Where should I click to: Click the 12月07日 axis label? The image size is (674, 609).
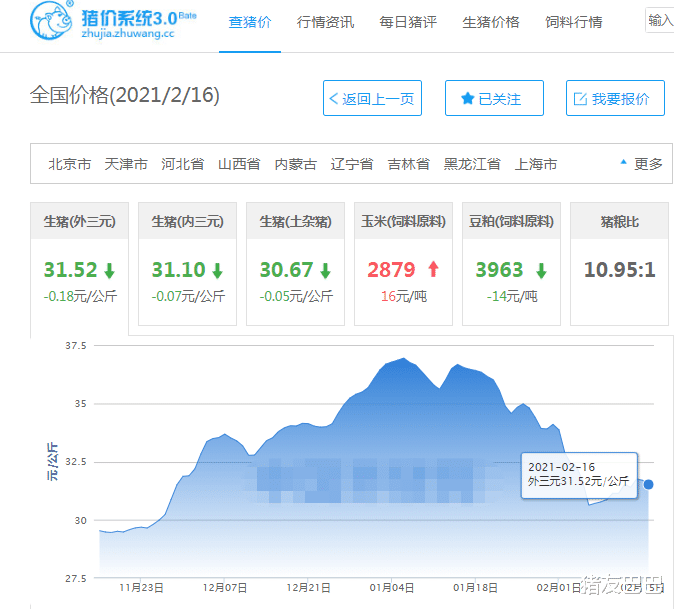coord(225,588)
